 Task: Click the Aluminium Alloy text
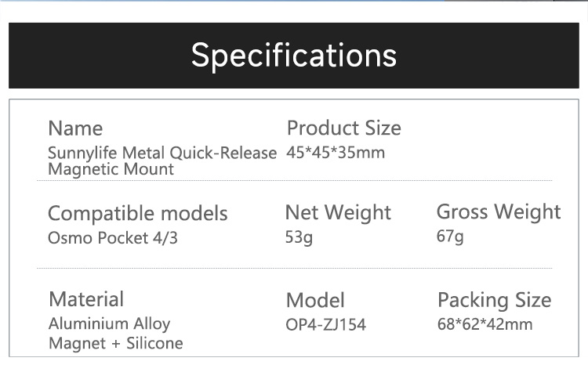coord(109,323)
